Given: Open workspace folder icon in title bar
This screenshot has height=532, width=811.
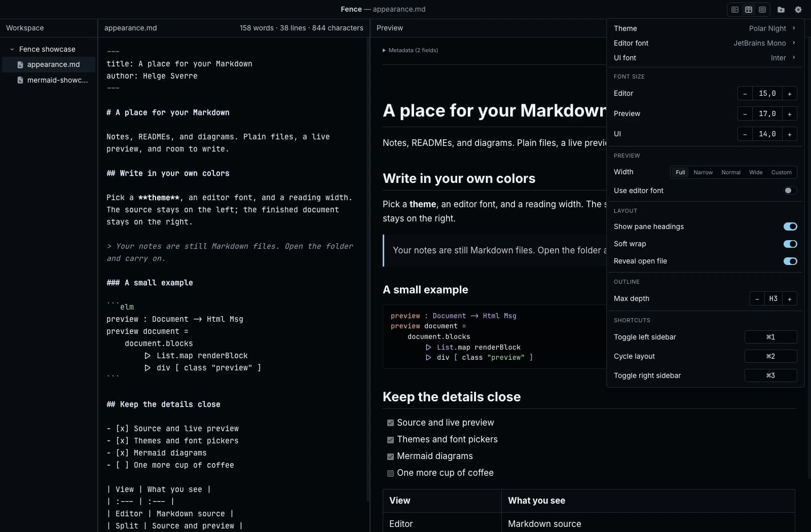Looking at the screenshot, I should point(781,10).
